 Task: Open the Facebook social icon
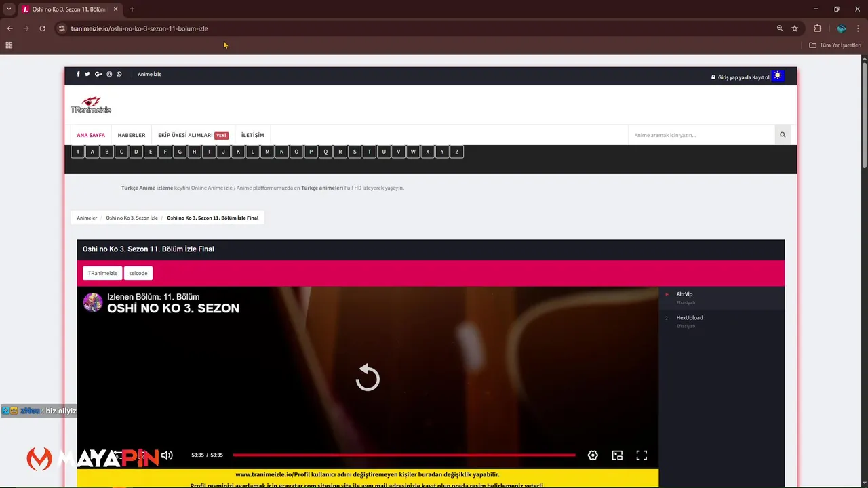click(x=78, y=74)
